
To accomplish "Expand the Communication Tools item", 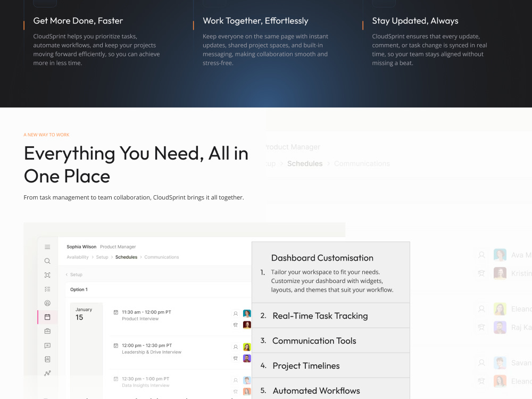I will click(331, 340).
